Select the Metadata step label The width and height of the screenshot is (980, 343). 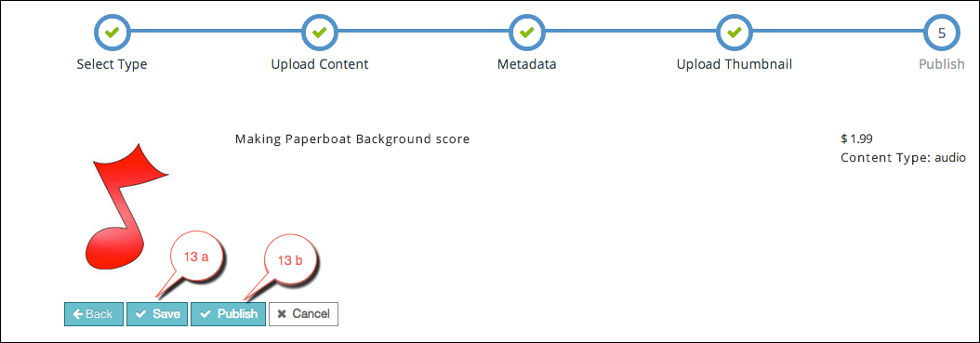tap(527, 64)
